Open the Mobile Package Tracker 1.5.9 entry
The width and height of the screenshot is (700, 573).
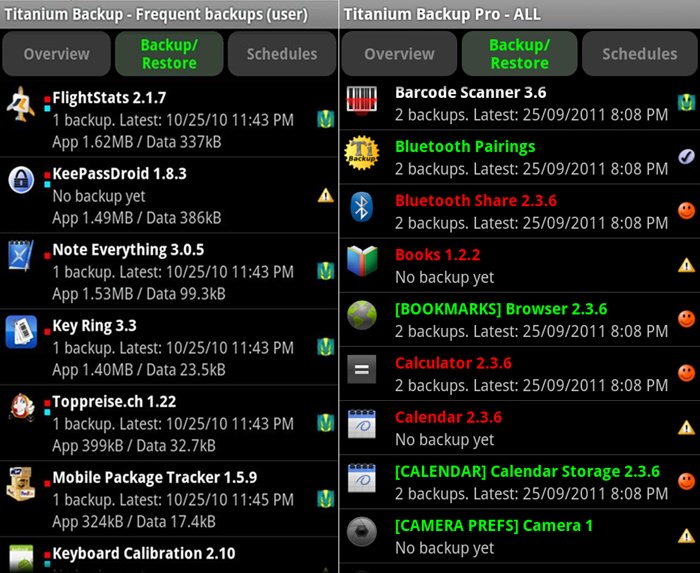click(169, 498)
